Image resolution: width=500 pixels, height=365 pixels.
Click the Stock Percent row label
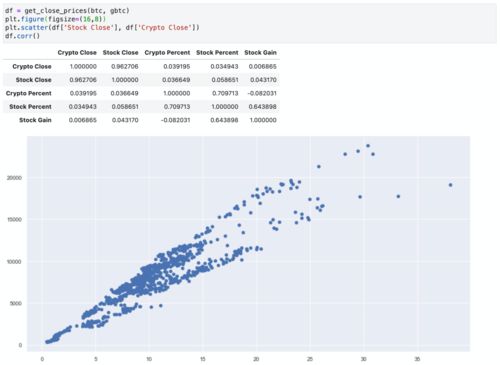[30, 107]
